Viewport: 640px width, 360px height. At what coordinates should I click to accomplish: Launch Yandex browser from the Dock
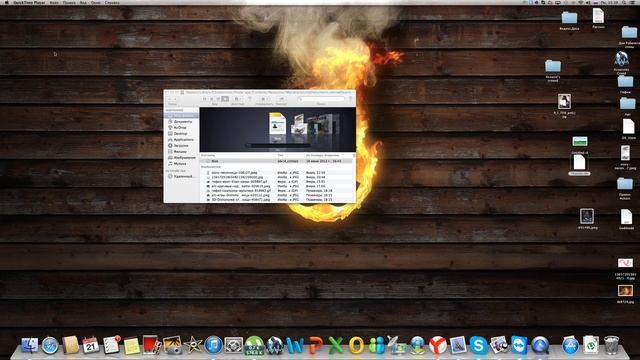(438, 345)
